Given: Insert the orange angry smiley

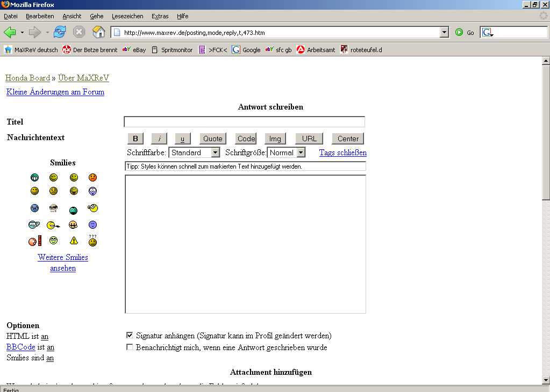Looking at the screenshot, I should coord(92,177).
